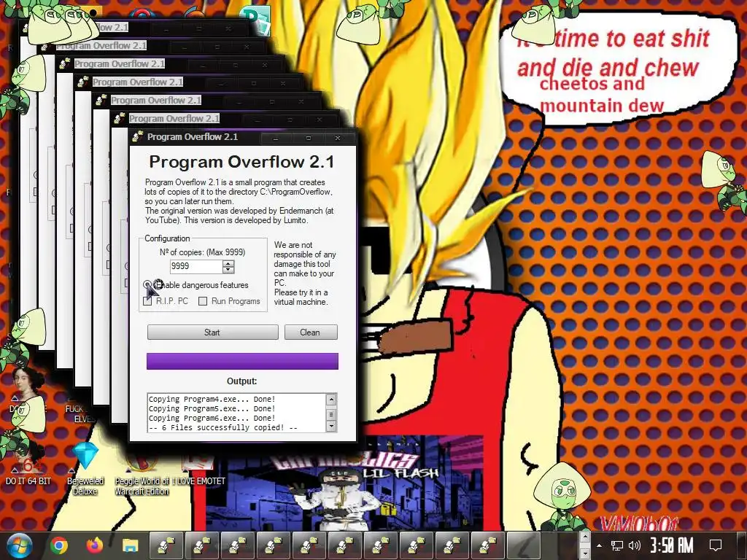
Task: Click the Clean button
Action: 311,332
